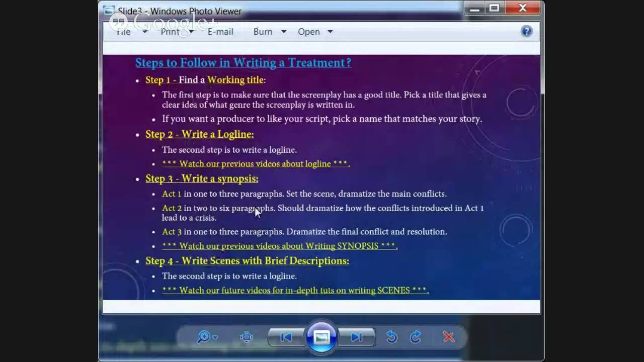Click the 'Act 3' bullet text

[304, 232]
